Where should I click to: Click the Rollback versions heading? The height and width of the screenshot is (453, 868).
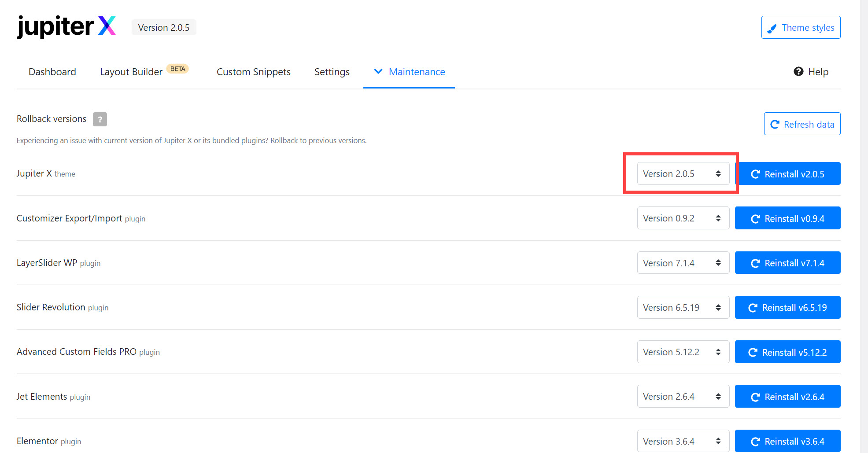52,119
